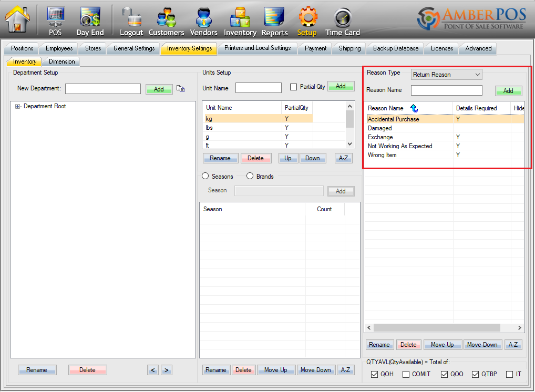Select the Wrong Item reason row
The image size is (535, 392).
pos(445,155)
